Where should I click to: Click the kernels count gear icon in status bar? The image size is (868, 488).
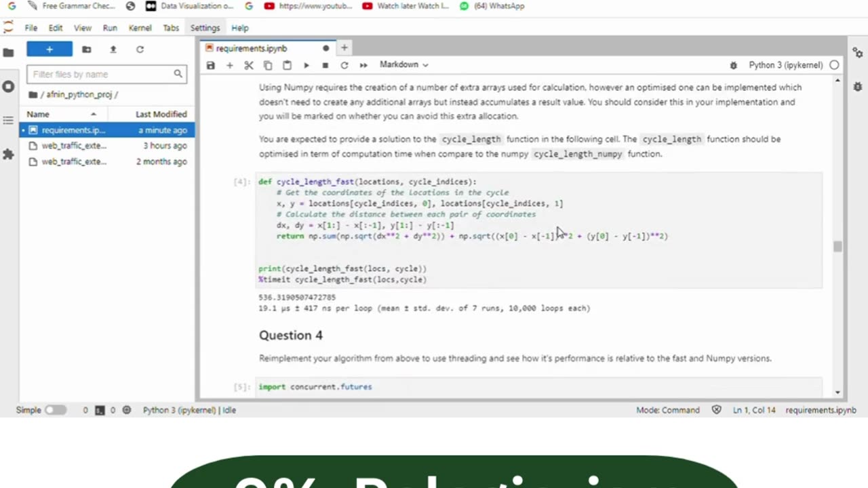126,410
